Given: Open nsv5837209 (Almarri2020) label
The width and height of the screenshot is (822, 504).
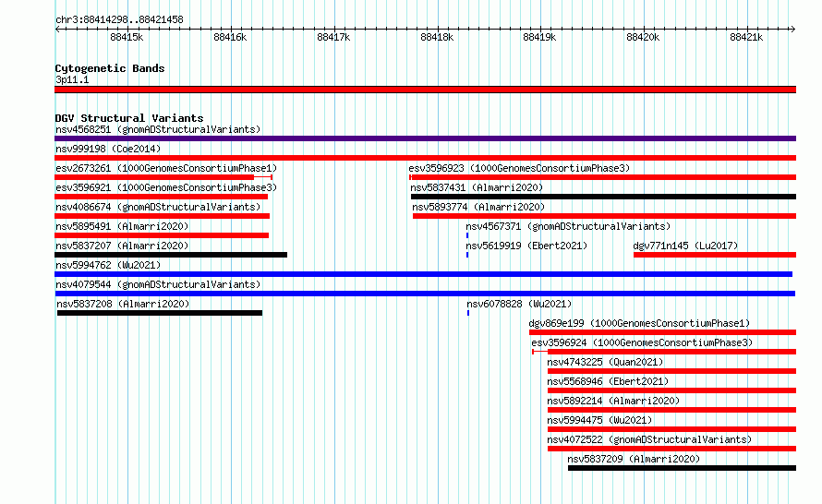Looking at the screenshot, I should point(634,459).
